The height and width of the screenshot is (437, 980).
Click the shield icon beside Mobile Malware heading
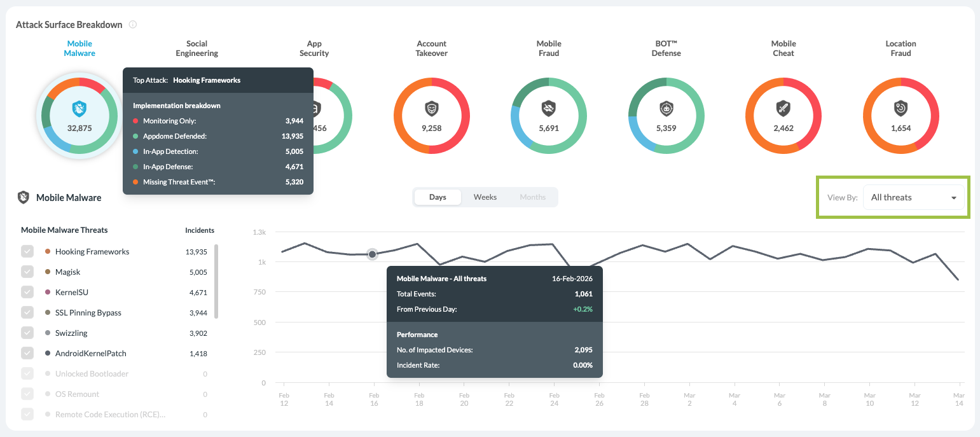pyautogui.click(x=24, y=198)
